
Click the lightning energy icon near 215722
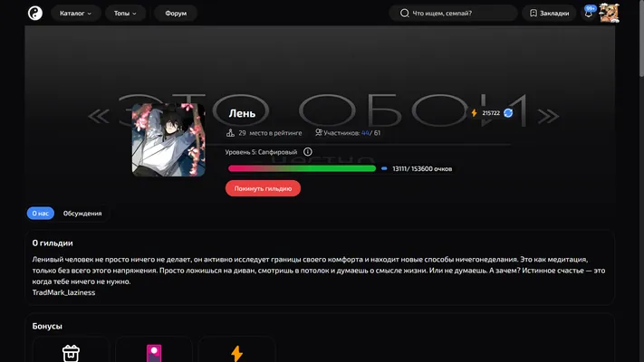(x=474, y=113)
